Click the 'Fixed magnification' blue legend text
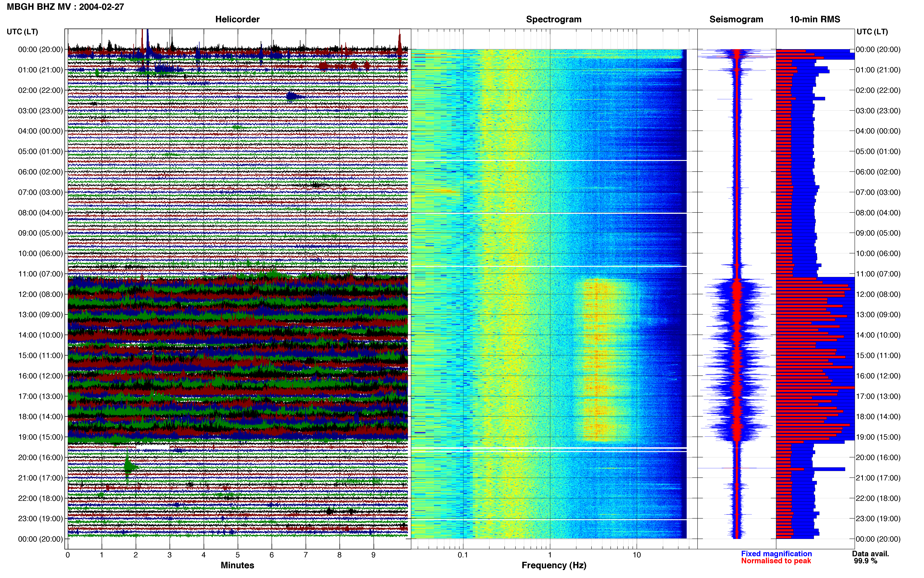 coord(777,554)
